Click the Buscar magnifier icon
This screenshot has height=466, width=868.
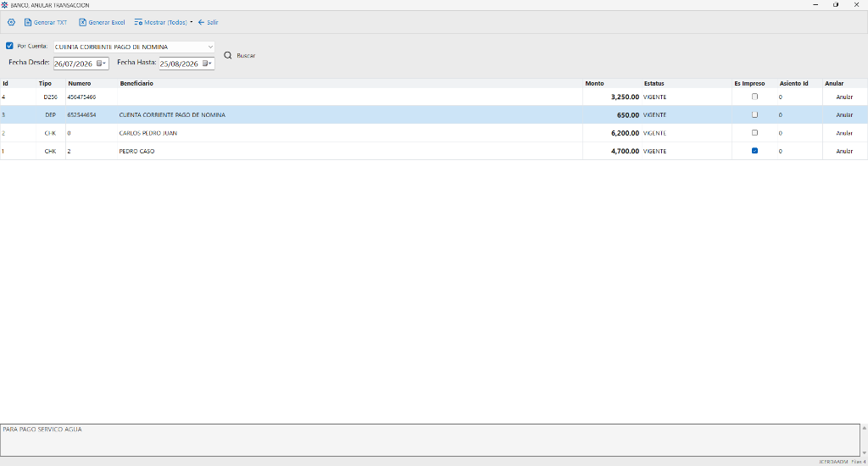[227, 55]
